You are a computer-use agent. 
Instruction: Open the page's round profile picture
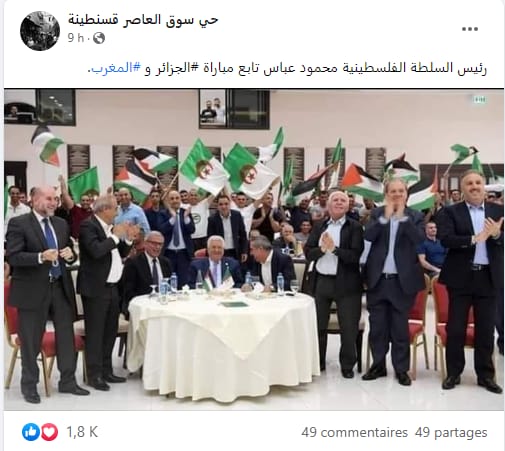[40, 31]
